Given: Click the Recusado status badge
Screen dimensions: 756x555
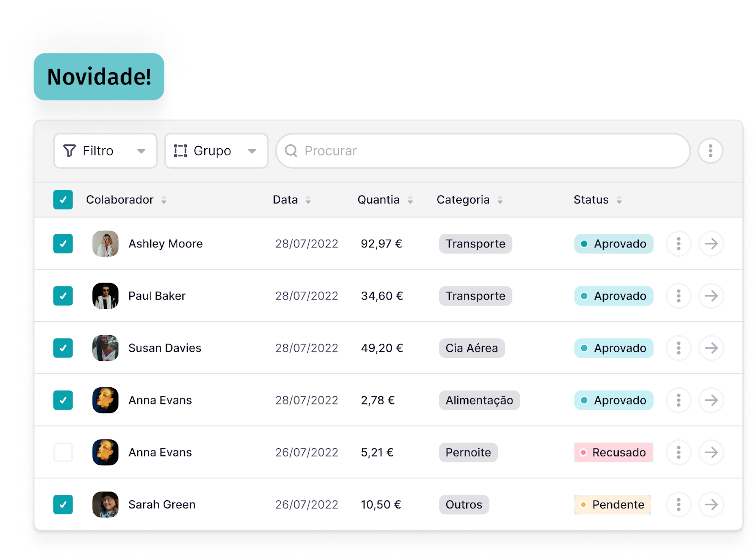Looking at the screenshot, I should 613,452.
